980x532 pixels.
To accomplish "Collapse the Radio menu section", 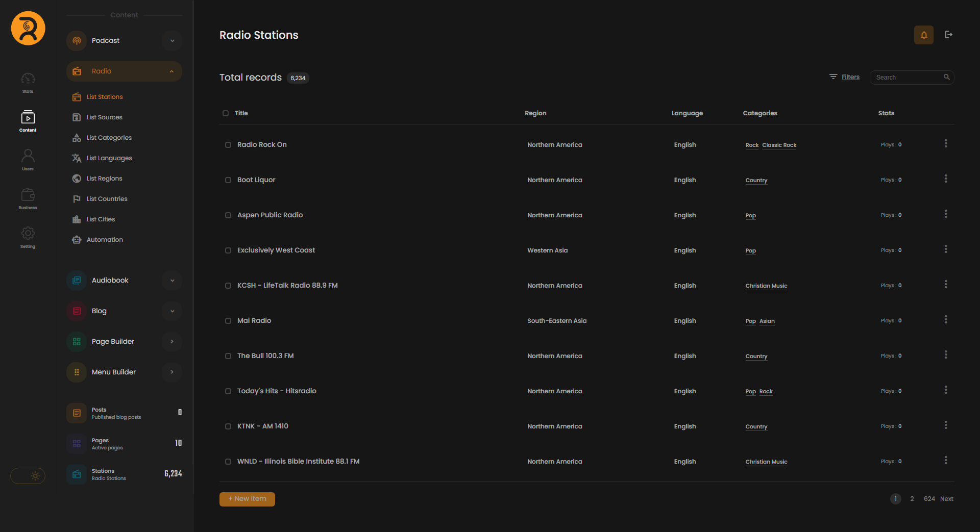I will point(172,71).
